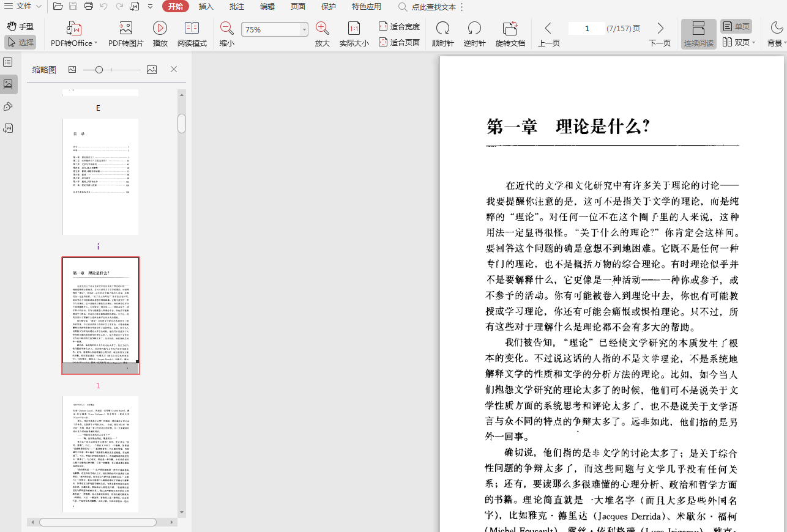Switch to the 插入 tab
The width and height of the screenshot is (787, 532).
[x=206, y=6]
